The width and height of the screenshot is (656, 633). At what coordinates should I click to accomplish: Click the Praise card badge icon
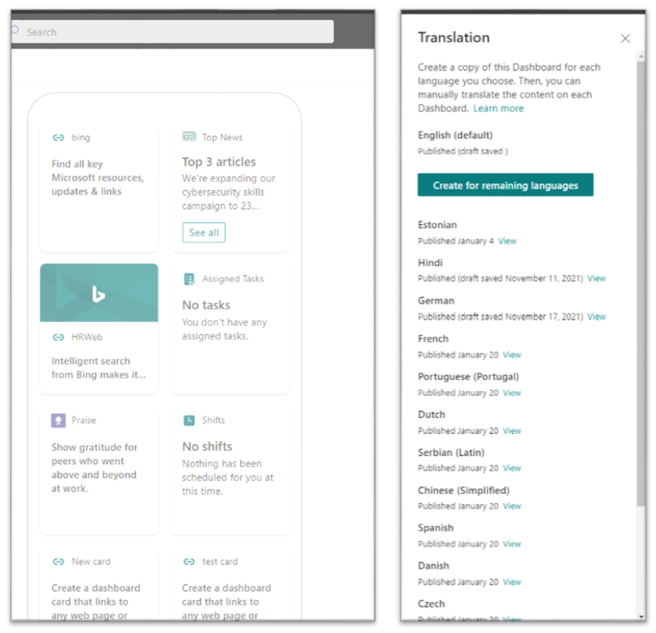coord(58,420)
